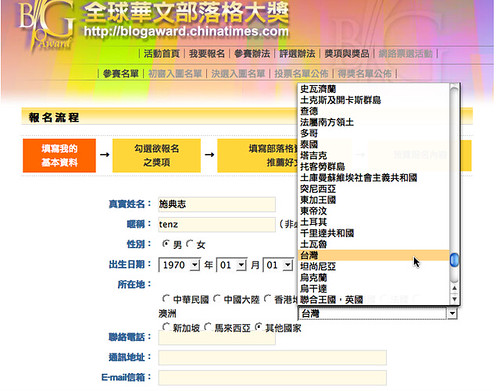
Task: Click the greyed 網路票選活動 link
Action: pyautogui.click(x=406, y=53)
